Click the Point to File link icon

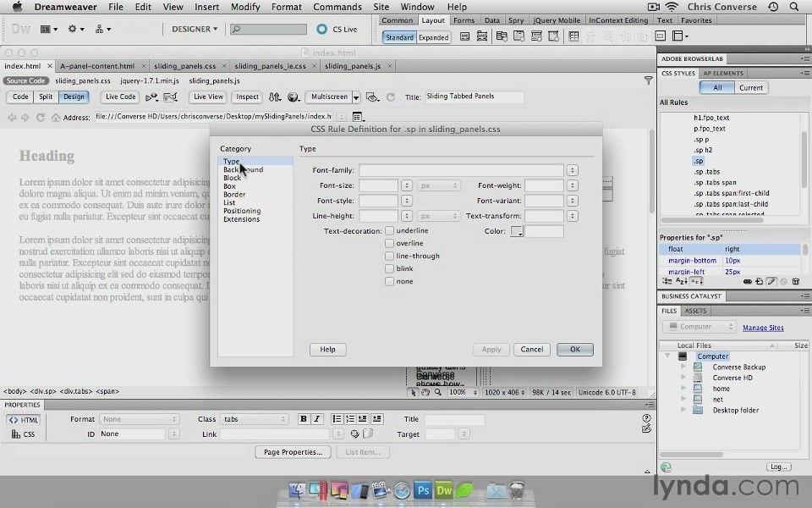pyautogui.click(x=354, y=433)
